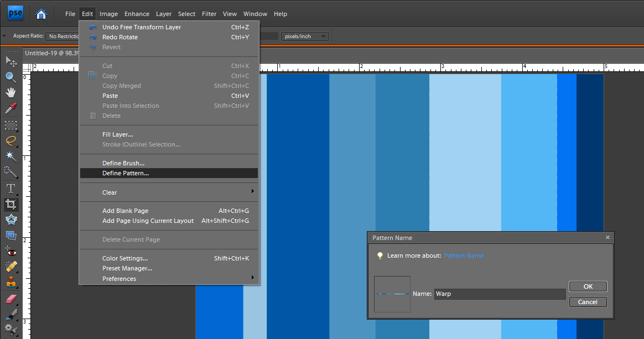Screen dimensions: 644x339
Task: Choose the Lasso tool
Action: tap(11, 140)
